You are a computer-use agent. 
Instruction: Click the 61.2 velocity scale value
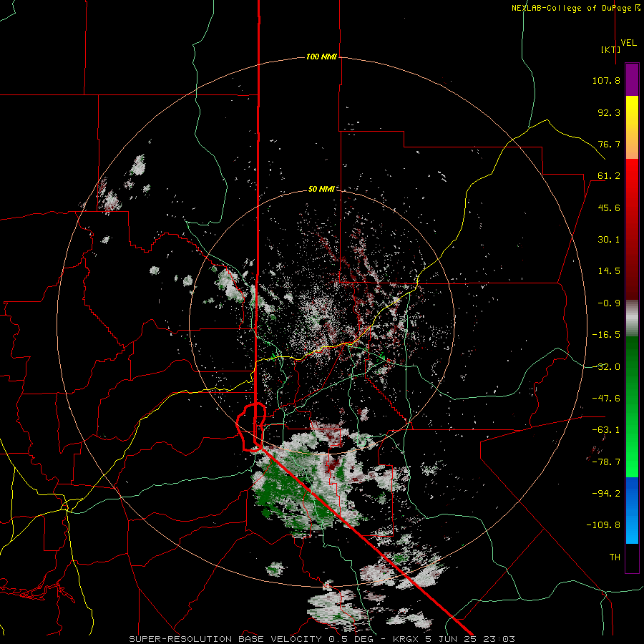click(609, 176)
